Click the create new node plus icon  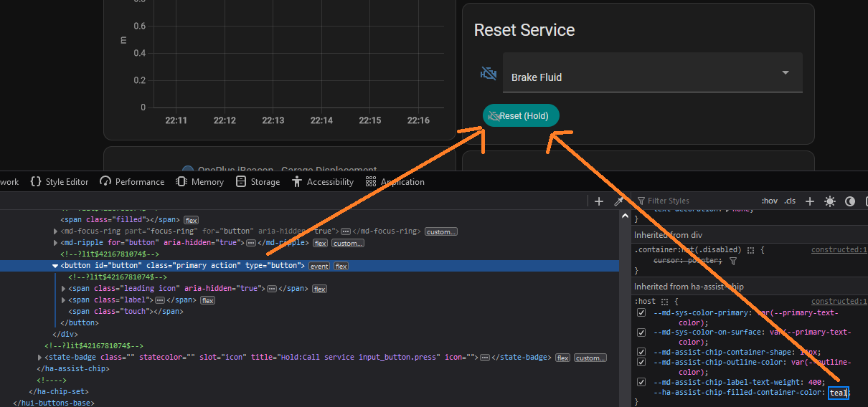599,201
